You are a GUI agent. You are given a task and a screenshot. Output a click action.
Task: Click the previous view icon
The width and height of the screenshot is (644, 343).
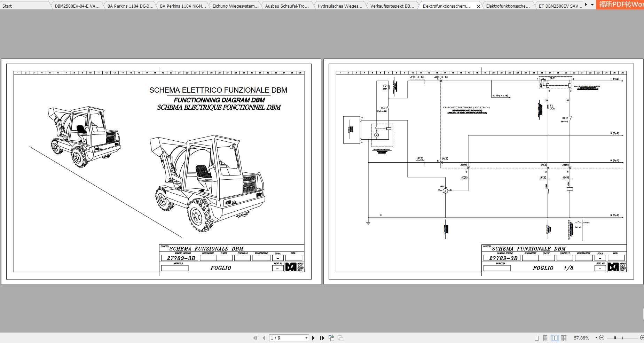pyautogui.click(x=331, y=338)
